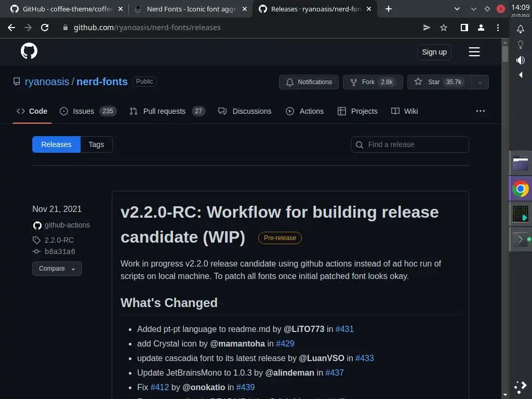Open the volume control in side panel
The height and width of the screenshot is (399, 532).
tap(521, 60)
